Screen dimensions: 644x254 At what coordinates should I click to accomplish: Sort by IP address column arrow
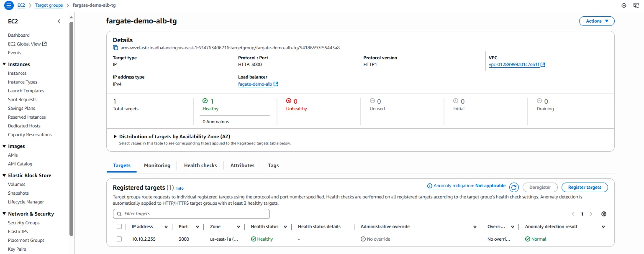point(166,227)
